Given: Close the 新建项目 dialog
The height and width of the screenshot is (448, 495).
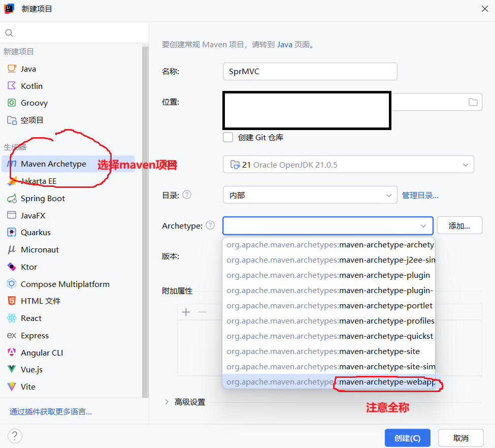Looking at the screenshot, I should pyautogui.click(x=484, y=9).
